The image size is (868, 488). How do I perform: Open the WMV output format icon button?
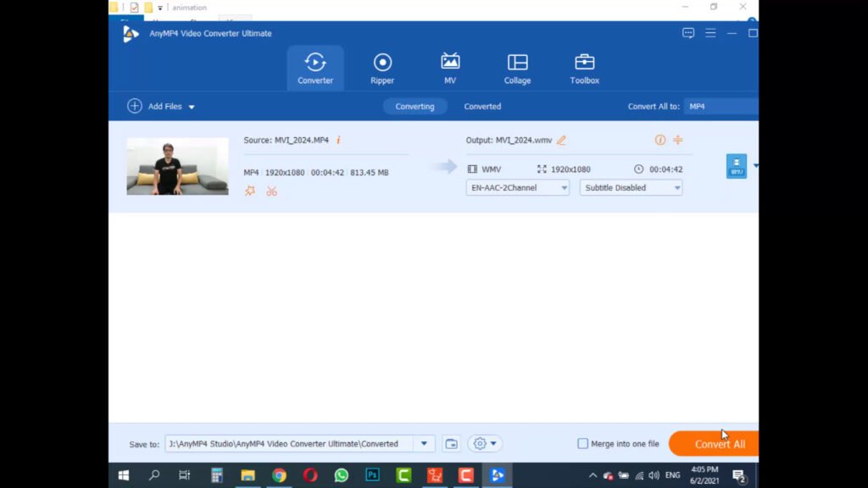737,166
